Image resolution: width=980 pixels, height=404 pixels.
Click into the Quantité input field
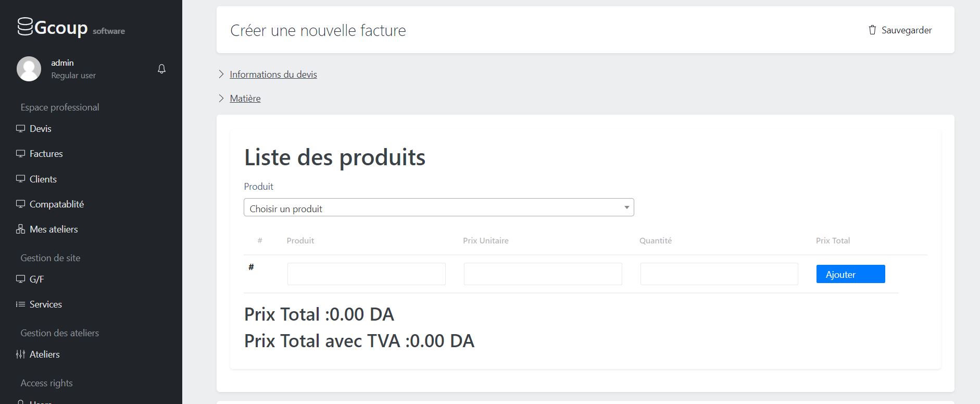[x=719, y=274]
